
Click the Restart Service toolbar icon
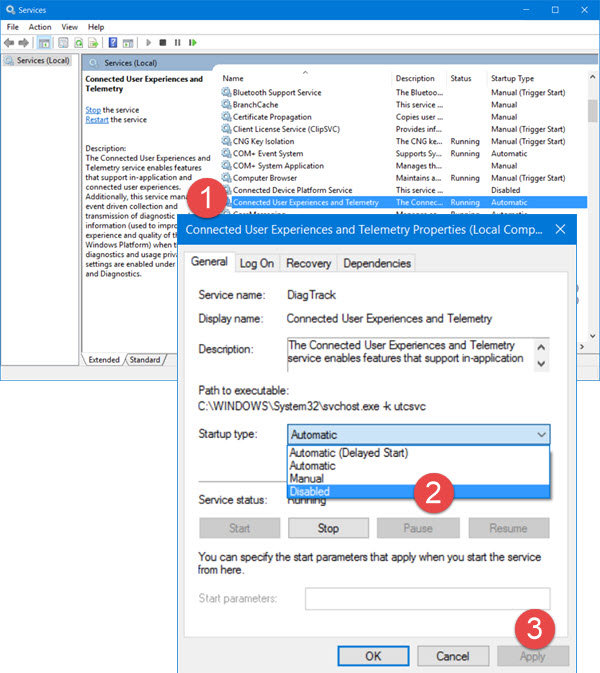point(192,43)
